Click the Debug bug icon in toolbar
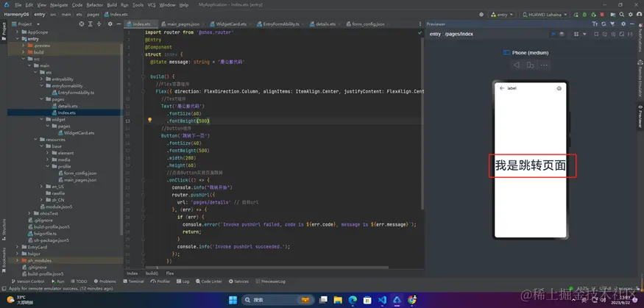644x308 pixels. click(x=584, y=15)
